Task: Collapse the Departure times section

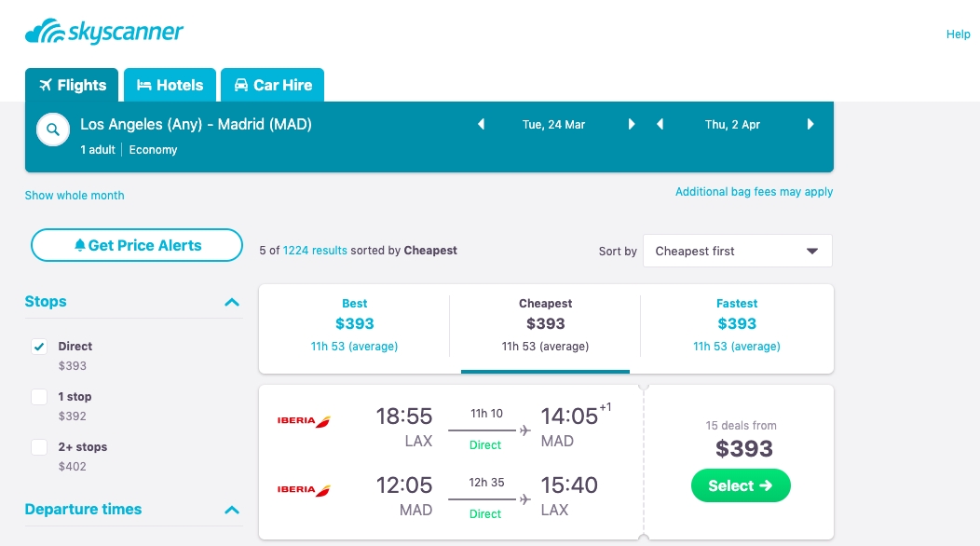Action: 232,510
